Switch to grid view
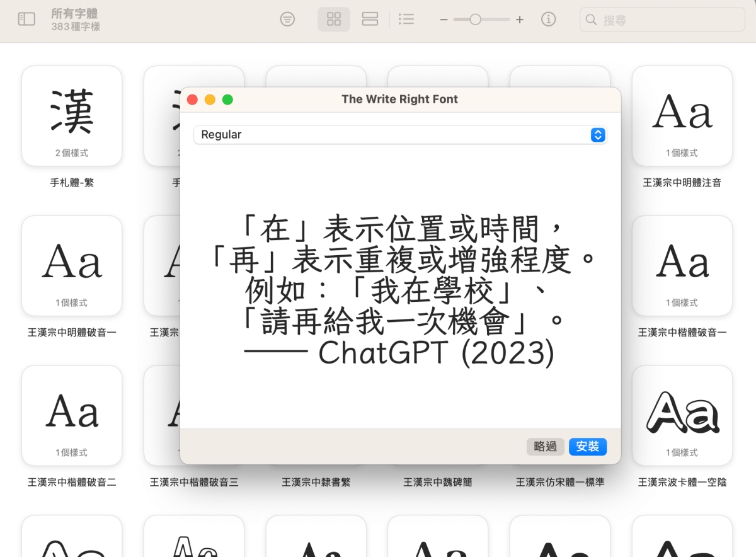Viewport: 756px width, 557px height. tap(334, 20)
